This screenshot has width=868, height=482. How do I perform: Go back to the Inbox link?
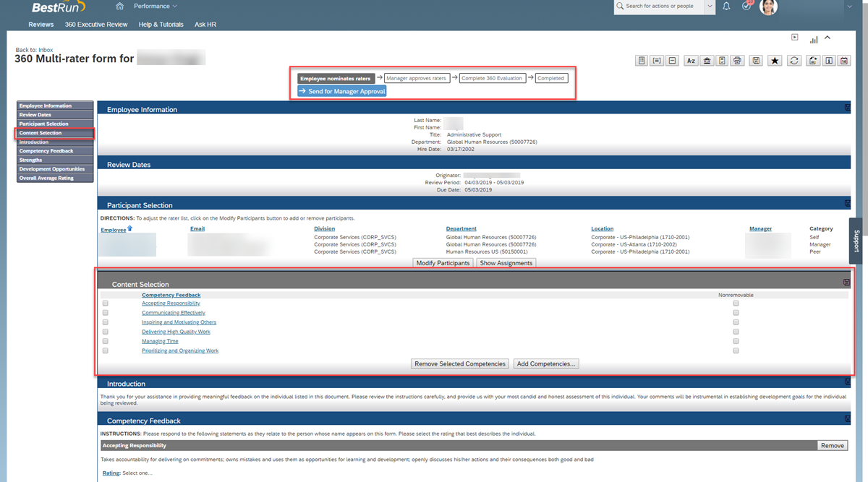point(46,50)
